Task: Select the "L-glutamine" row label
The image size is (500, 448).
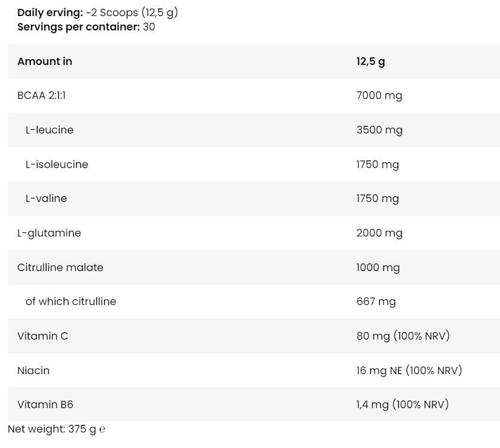Action: (x=49, y=233)
